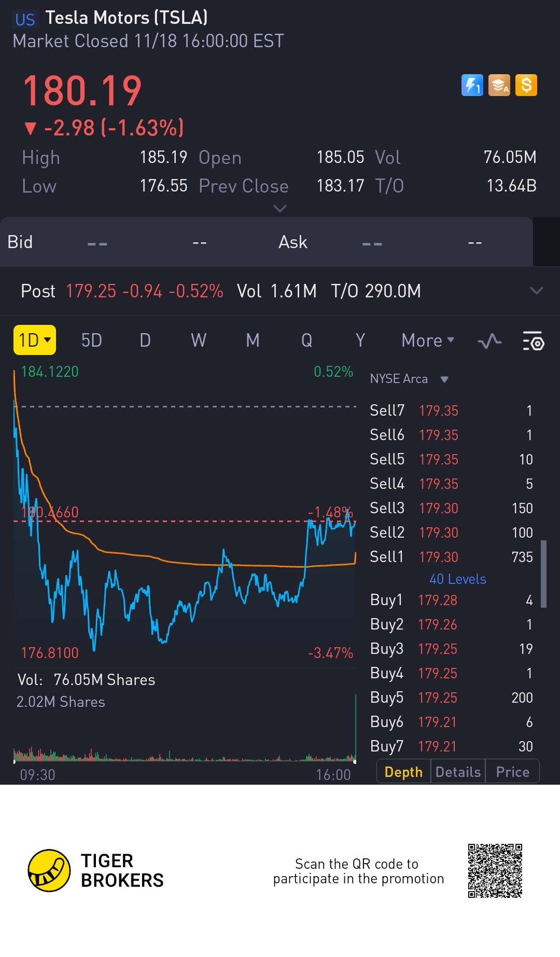This screenshot has height=957, width=560.
Task: Tap the promotion QR code
Action: (495, 871)
